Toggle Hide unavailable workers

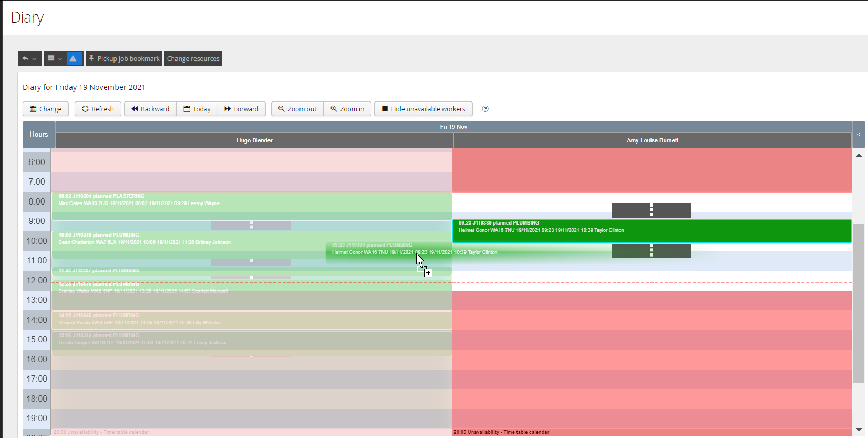pos(423,109)
